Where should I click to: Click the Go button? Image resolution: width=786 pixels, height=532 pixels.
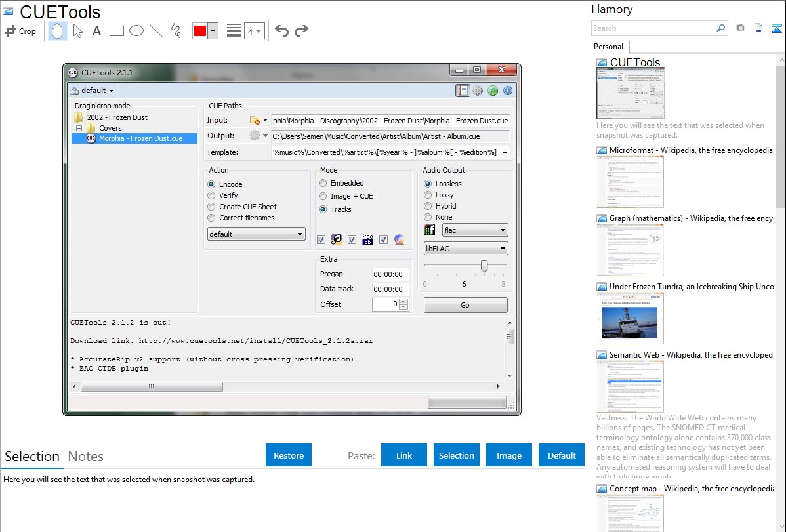pos(465,305)
